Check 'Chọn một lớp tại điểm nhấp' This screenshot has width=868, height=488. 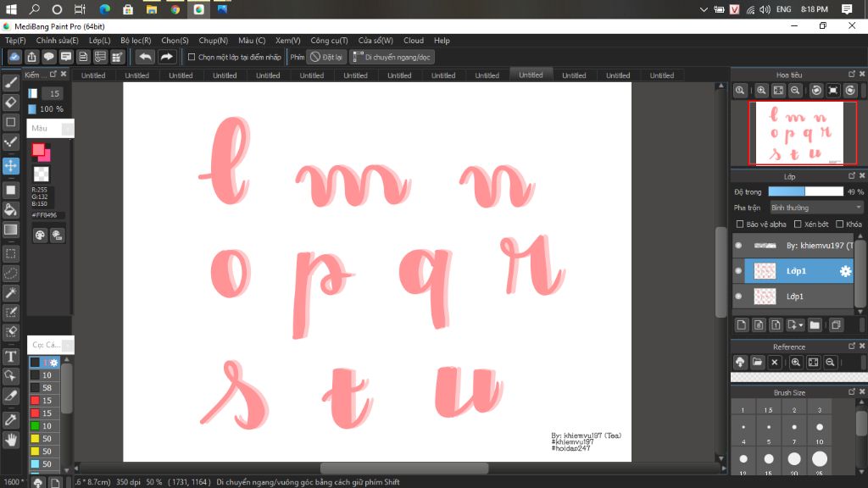coord(192,57)
